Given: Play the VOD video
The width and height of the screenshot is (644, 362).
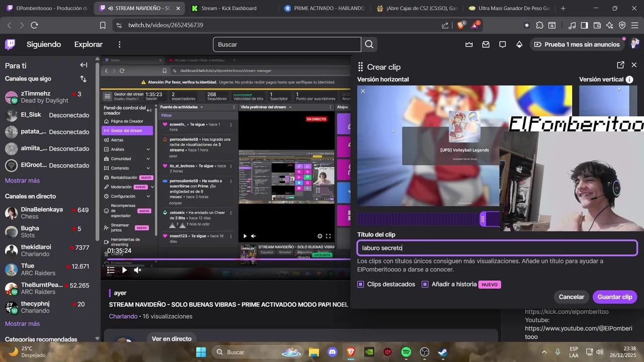Looking at the screenshot, I should 124,270.
